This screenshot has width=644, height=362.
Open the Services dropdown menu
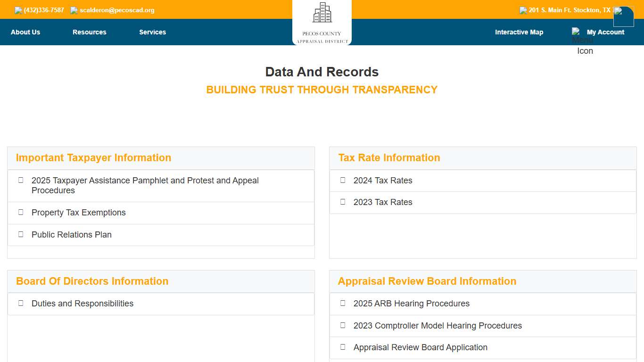[x=152, y=32]
